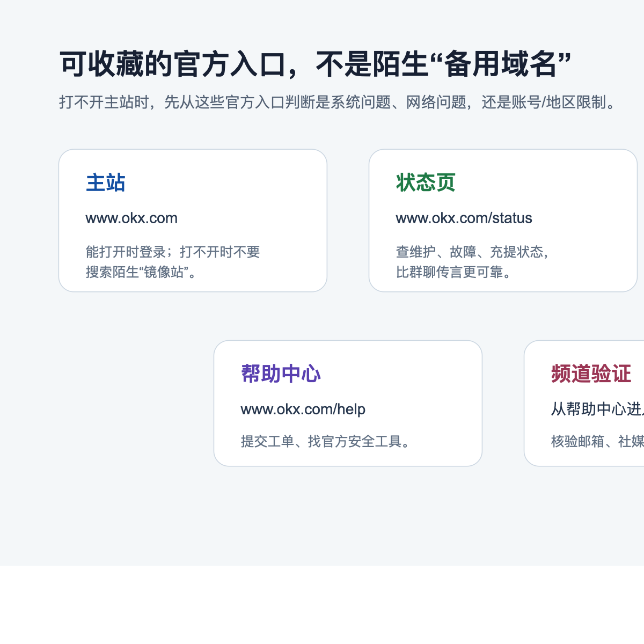Click the www.okx.com/help address
Viewport: 644px width, 644px height.
303,409
